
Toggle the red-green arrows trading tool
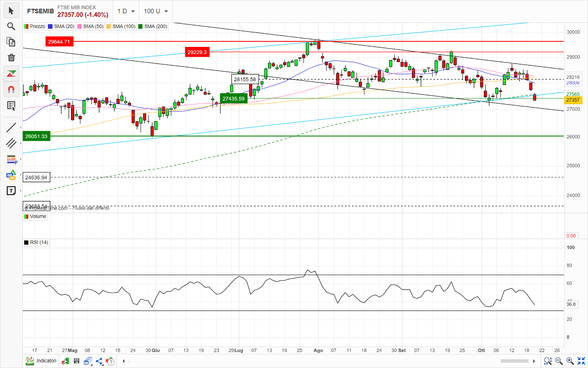[x=11, y=74]
